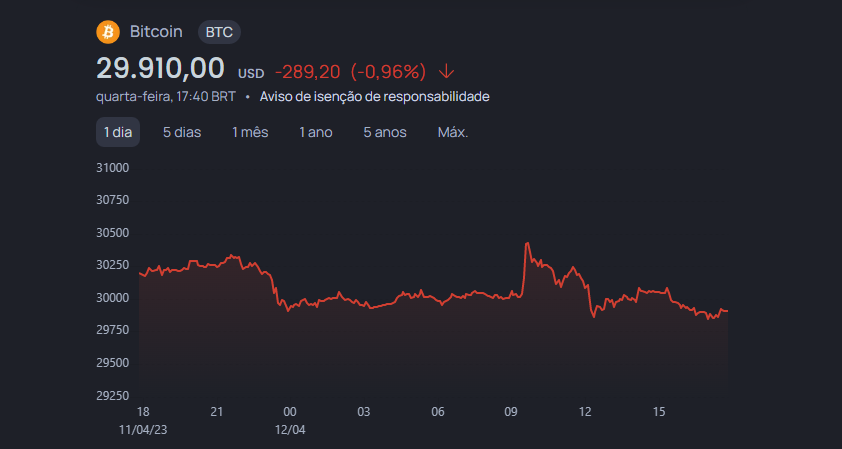This screenshot has height=449, width=842.
Task: Click the USD currency label
Action: click(x=251, y=74)
